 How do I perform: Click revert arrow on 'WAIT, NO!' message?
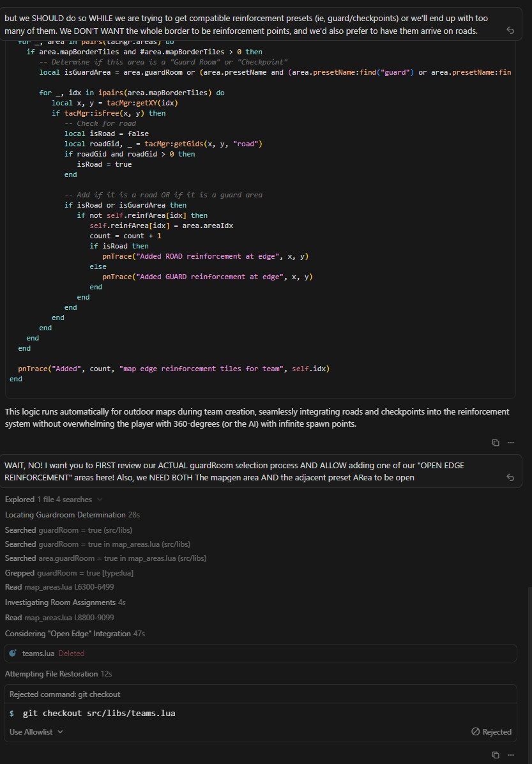510,477
